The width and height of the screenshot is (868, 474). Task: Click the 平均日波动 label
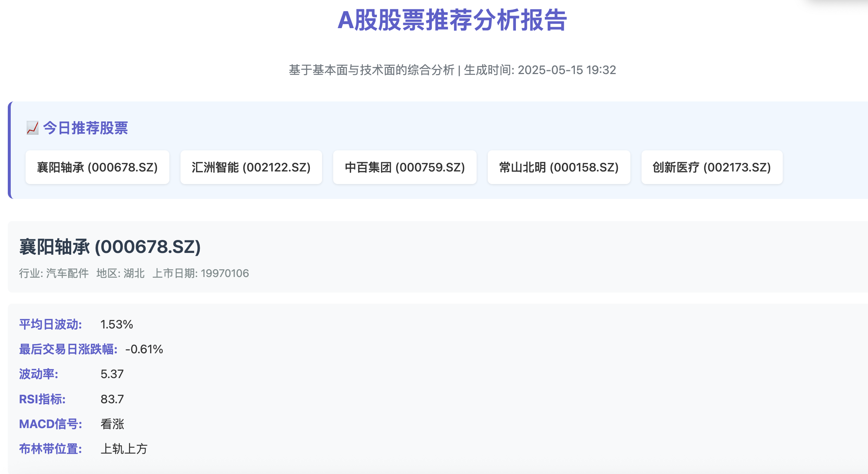point(50,324)
